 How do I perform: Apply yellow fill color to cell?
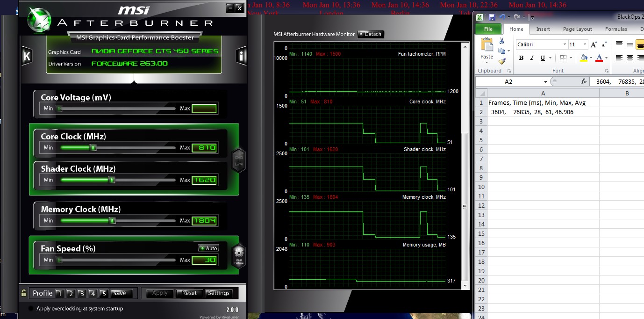[583, 58]
